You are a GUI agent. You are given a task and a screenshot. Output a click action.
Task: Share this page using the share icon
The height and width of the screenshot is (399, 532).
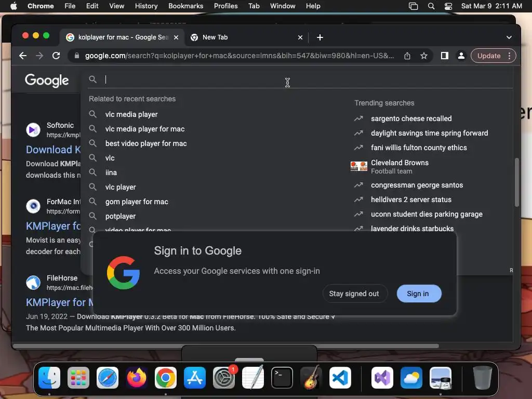(x=407, y=56)
